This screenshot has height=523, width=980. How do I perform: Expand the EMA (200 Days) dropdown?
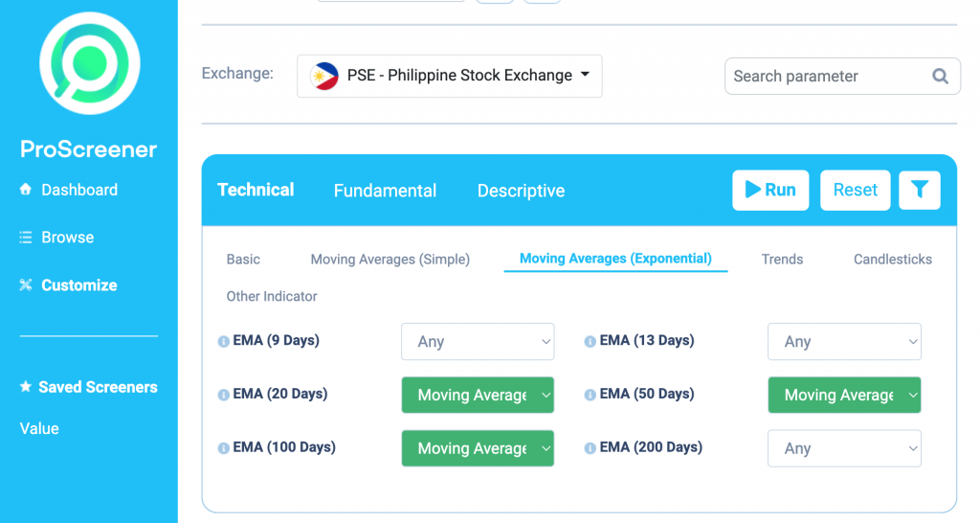click(844, 448)
